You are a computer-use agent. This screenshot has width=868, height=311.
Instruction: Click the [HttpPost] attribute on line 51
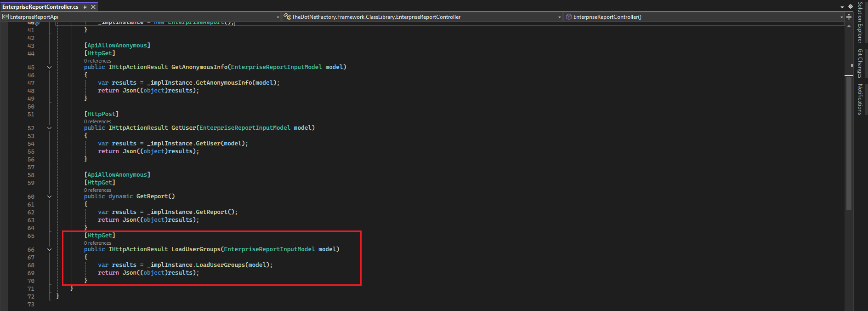102,114
